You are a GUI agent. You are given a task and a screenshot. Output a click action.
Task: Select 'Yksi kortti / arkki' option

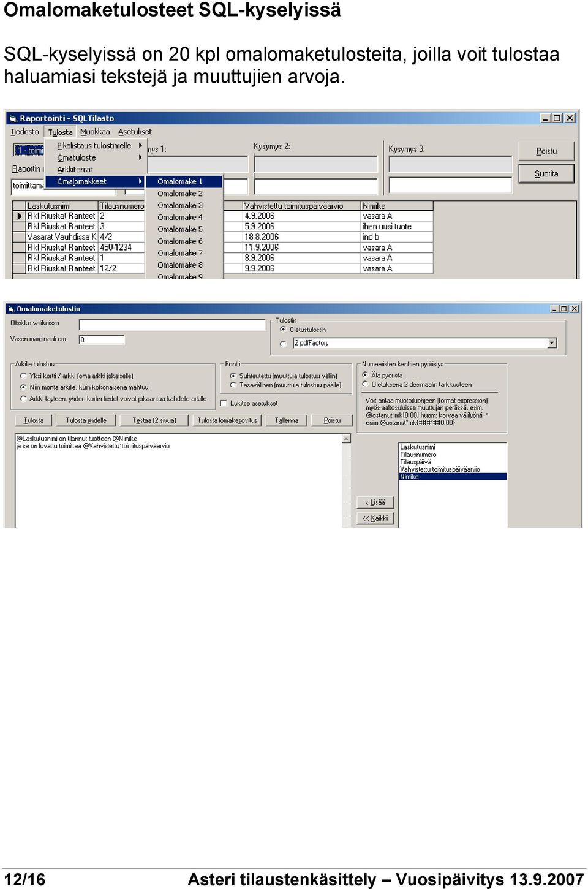pos(23,376)
